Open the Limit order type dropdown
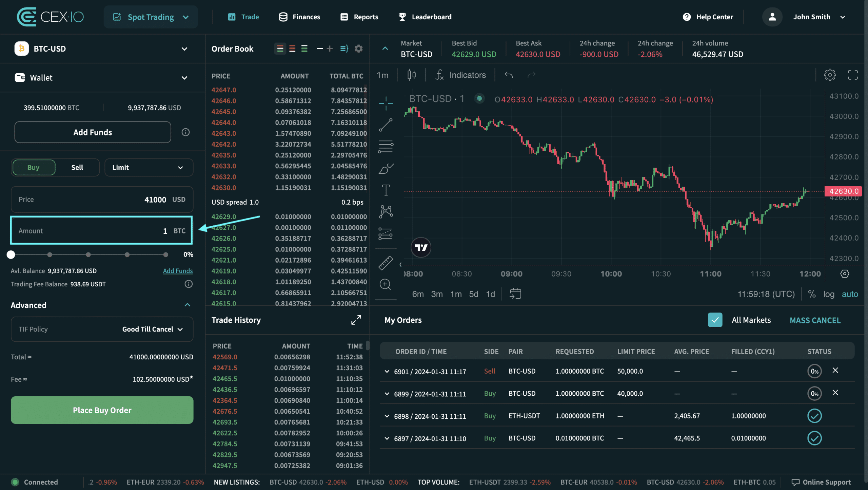 click(149, 167)
